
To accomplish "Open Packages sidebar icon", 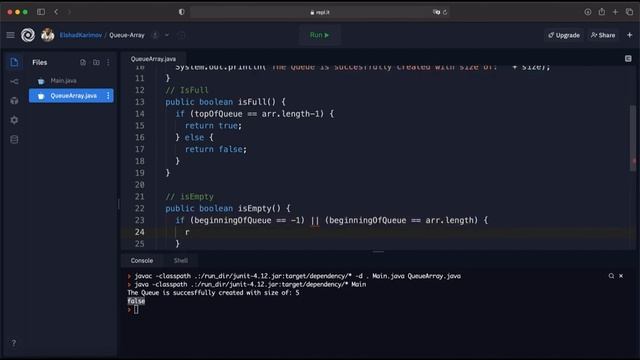I will pos(14,101).
